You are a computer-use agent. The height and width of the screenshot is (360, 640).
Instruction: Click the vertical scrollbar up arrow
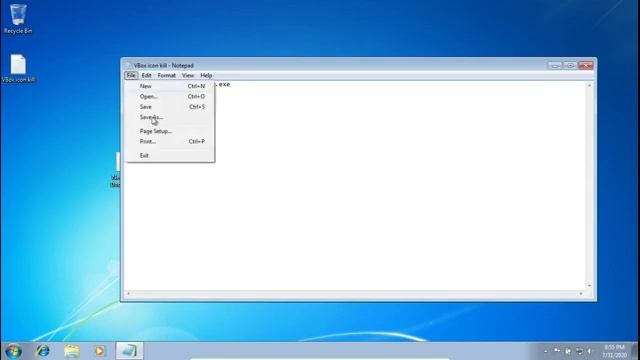click(589, 86)
